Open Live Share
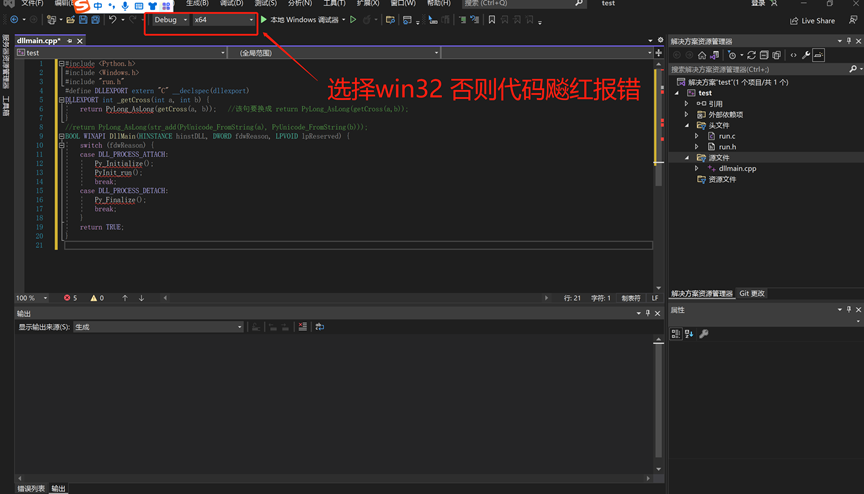This screenshot has height=494, width=864. tap(812, 21)
